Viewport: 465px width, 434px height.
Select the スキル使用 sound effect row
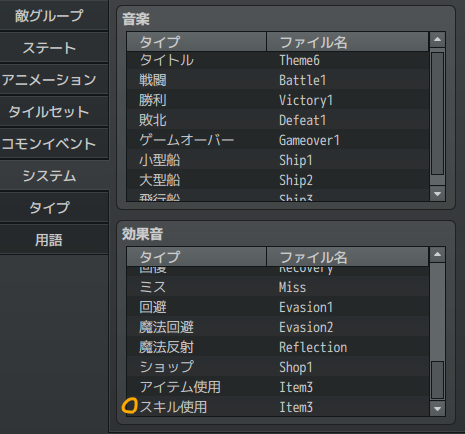point(278,407)
